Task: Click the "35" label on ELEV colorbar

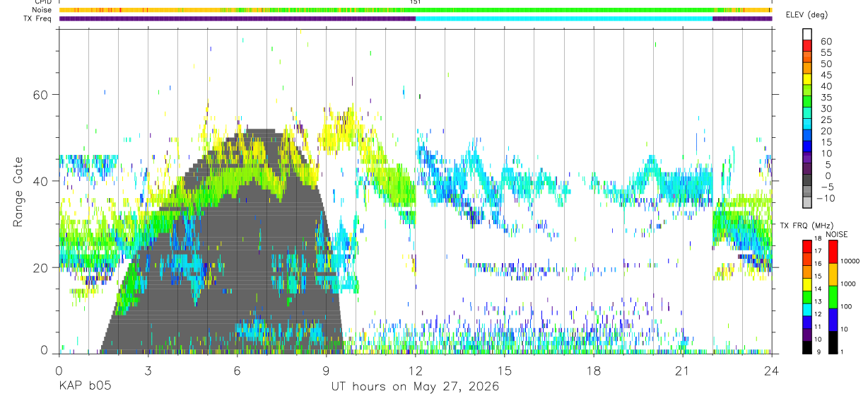Action: tap(826, 98)
